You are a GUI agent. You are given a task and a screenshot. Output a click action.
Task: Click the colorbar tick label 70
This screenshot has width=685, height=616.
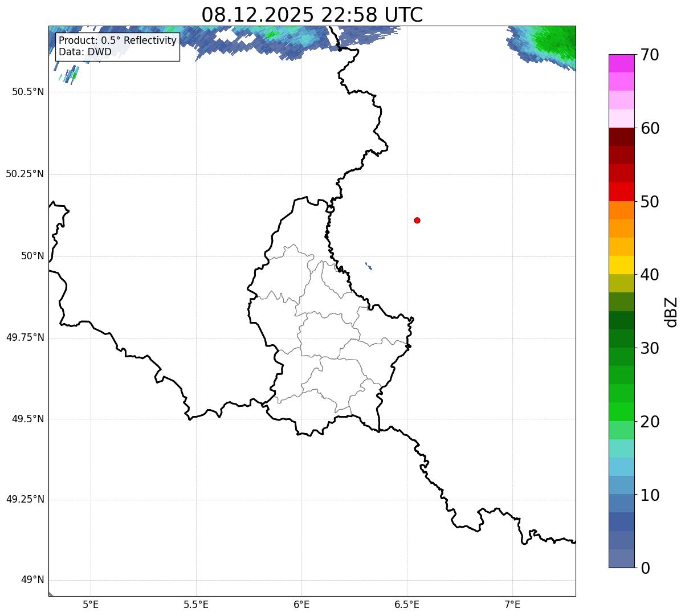coord(650,55)
